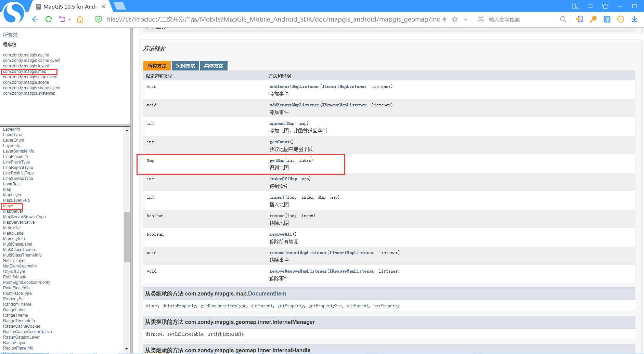Viewport: 644px width, 354px height.
Task: Open package com.zondy.mapgis.systemlib
Action: click(29, 93)
